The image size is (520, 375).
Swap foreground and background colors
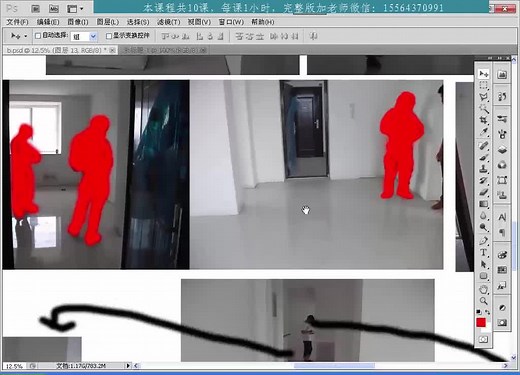coord(487,312)
